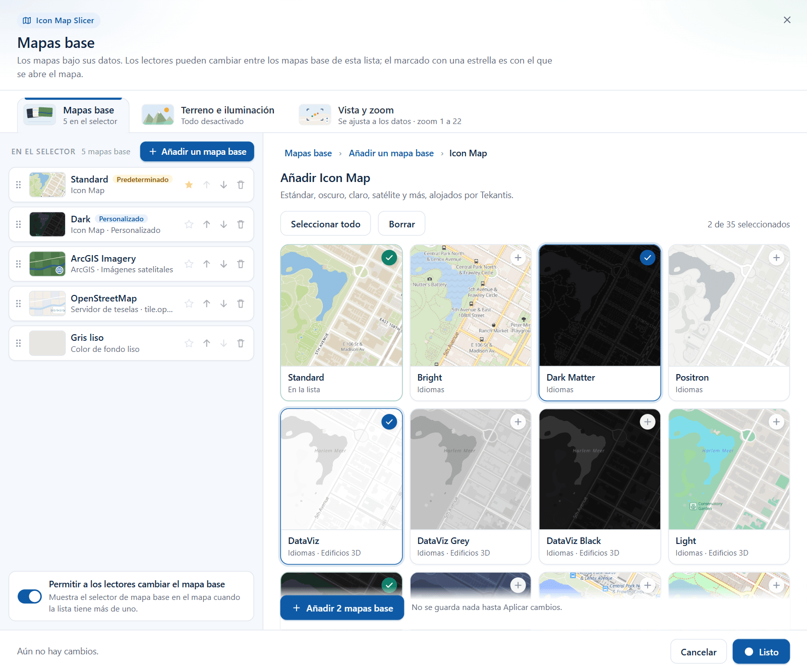The height and width of the screenshot is (672, 807).
Task: Move Gris liso up in the list
Action: 206,343
